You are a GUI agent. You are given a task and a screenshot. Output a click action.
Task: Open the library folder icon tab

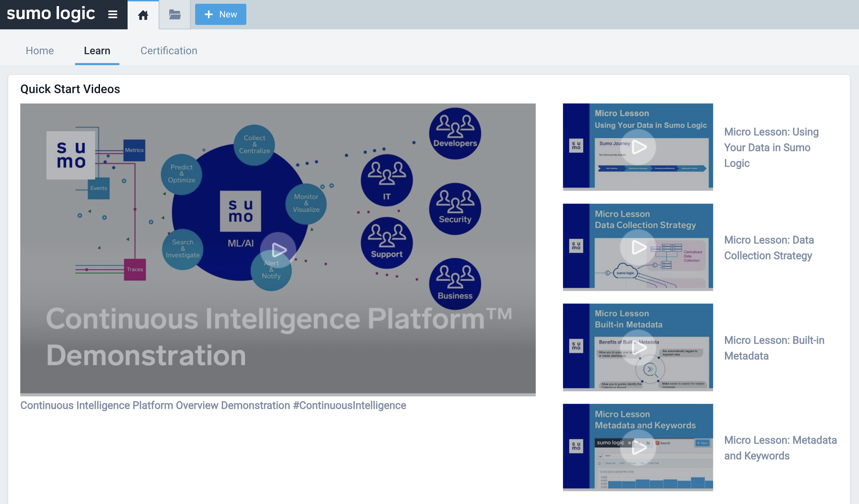click(175, 15)
